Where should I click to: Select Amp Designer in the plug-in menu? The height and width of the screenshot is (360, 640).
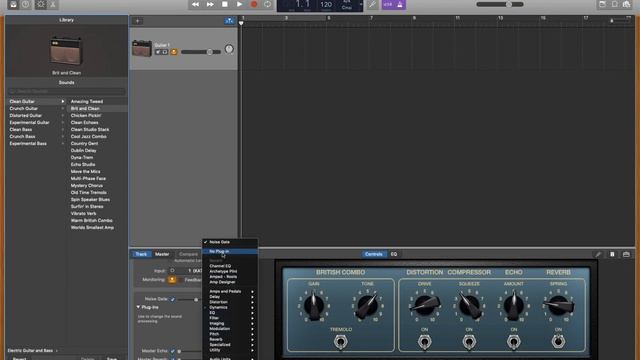tap(230, 282)
